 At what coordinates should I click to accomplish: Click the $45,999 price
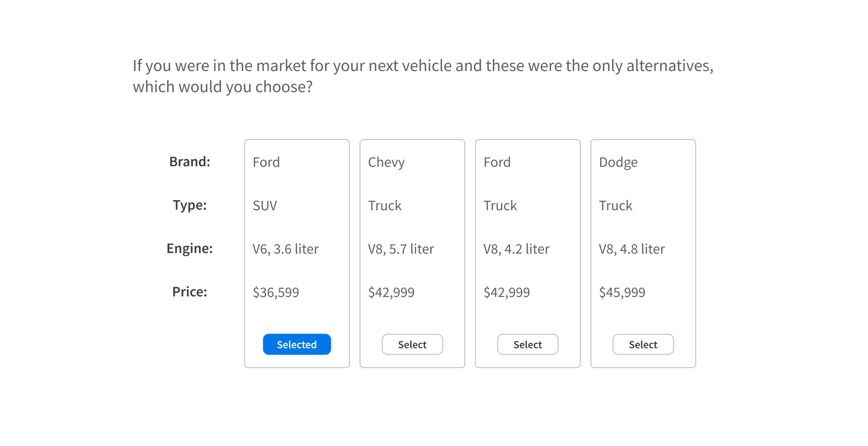click(x=622, y=292)
